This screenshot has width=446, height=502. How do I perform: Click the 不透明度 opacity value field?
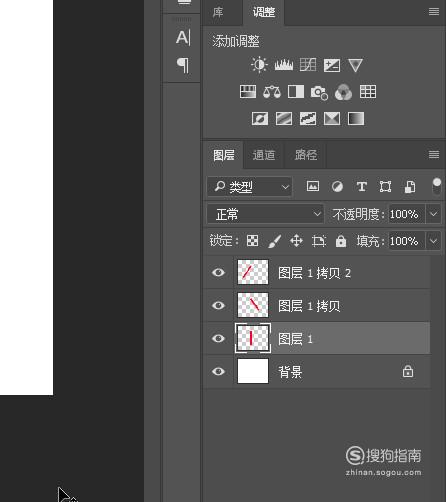407,214
